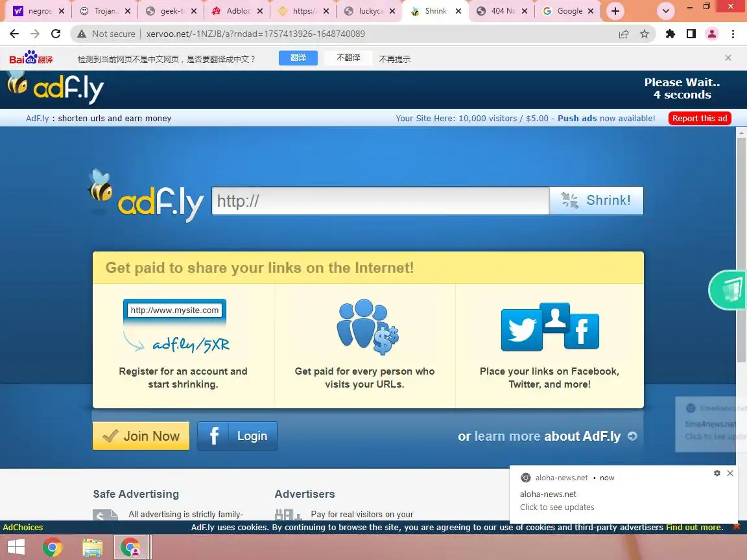Click the Push ads link
Screen dimensions: 747x560
[577, 118]
